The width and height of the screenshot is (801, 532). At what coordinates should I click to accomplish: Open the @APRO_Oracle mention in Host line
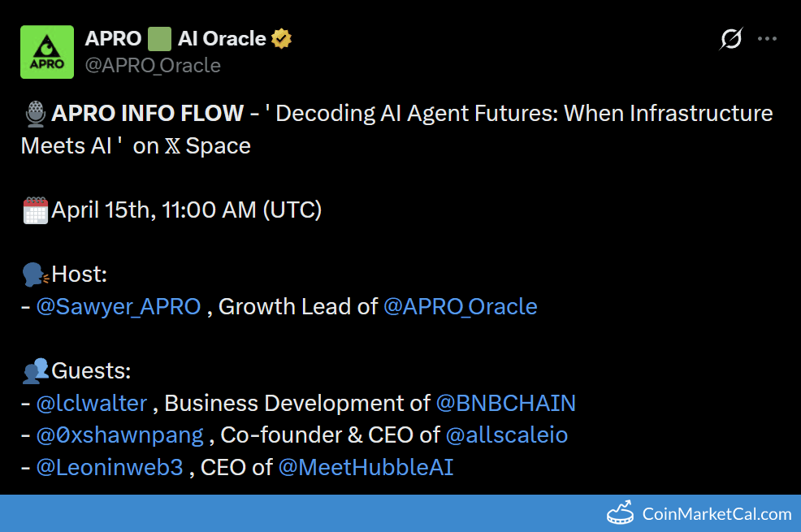[x=460, y=306]
